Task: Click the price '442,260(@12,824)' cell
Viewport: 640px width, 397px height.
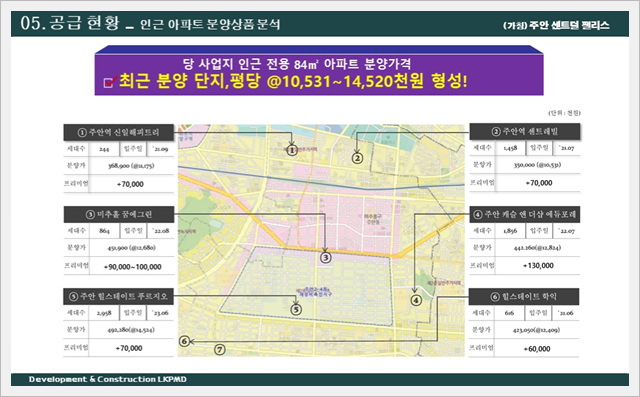Action: [537, 248]
